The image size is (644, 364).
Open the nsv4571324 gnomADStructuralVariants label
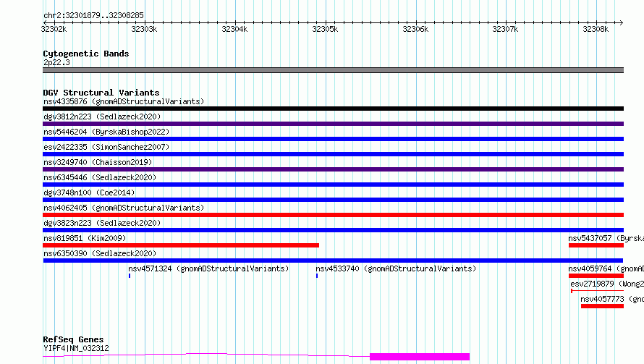tap(208, 268)
